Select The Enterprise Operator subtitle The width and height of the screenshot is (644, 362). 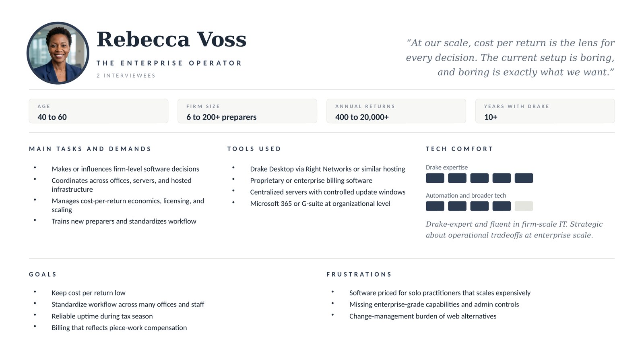coord(169,63)
